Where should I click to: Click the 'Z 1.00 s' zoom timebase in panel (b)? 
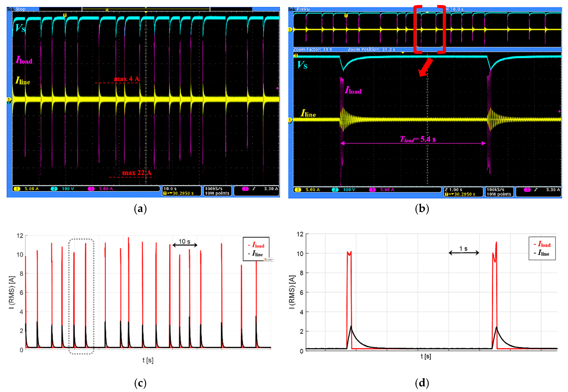coord(453,190)
